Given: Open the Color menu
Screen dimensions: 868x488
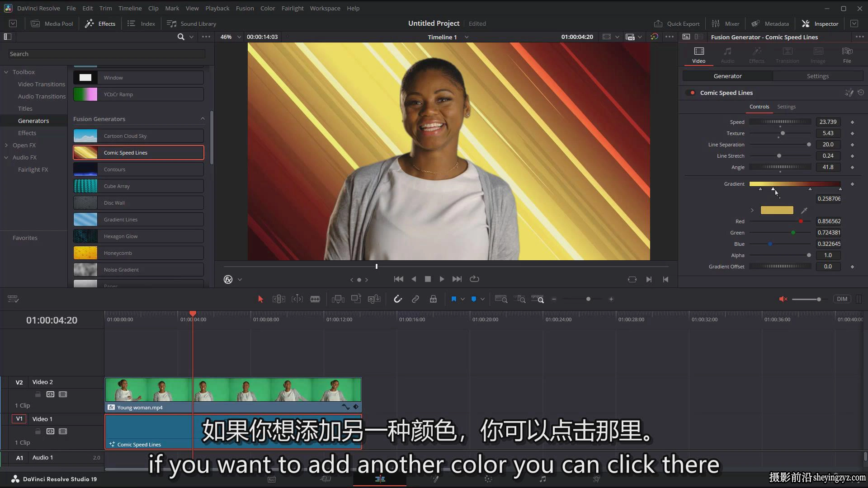Looking at the screenshot, I should 268,8.
